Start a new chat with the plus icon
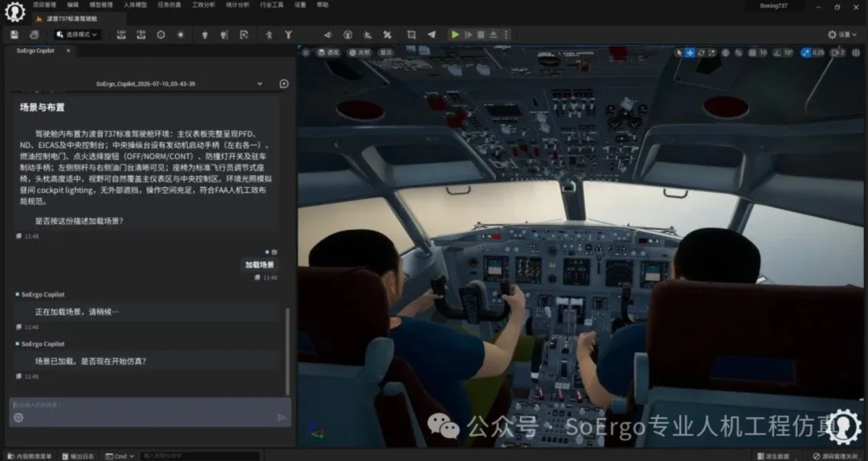Image resolution: width=868 pixels, height=461 pixels. coord(284,84)
